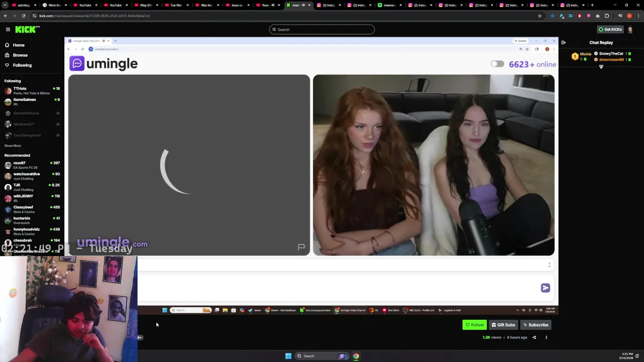644x362 pixels.
Task: Click the umingle send message arrow
Action: click(545, 288)
